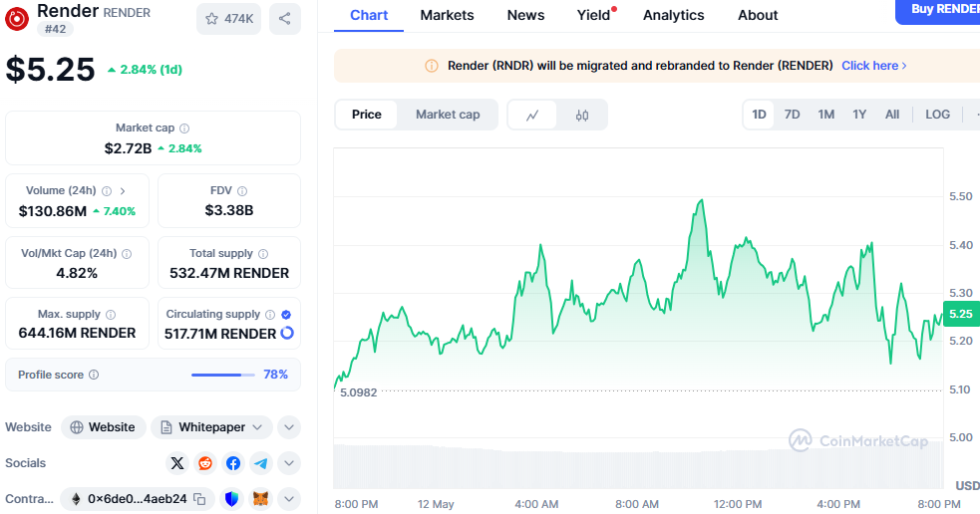This screenshot has height=514, width=980.
Task: Click the $3.38B FDV value
Action: [x=228, y=210]
